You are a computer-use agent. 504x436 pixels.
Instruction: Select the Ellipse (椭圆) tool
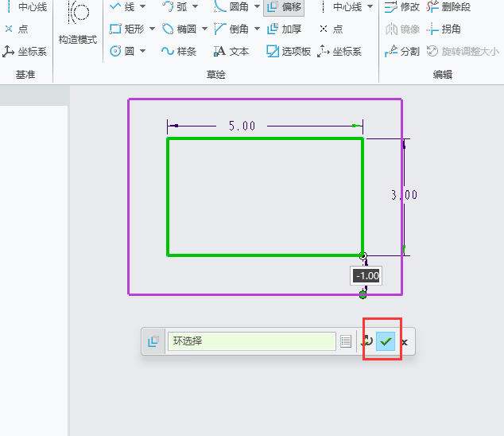179,29
